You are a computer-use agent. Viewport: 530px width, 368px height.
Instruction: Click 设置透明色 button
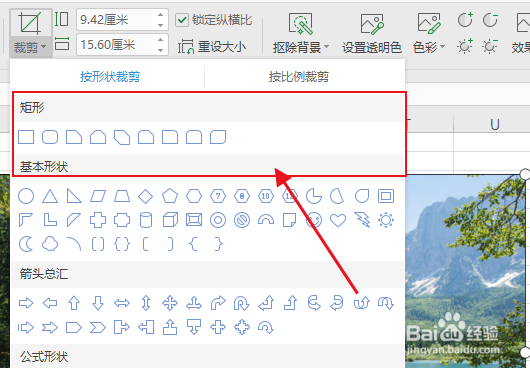coord(372,34)
